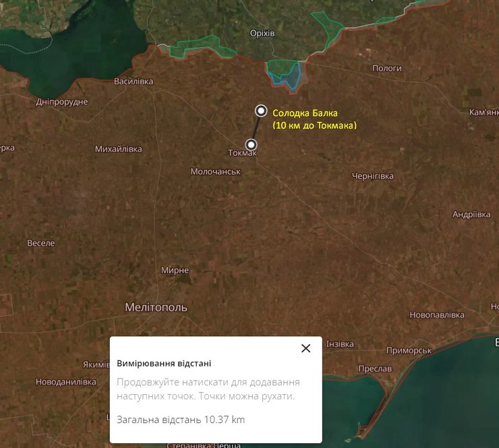Viewport: 499px width, 448px height.
Task: Click the Молочанськ town label
Action: (x=215, y=172)
